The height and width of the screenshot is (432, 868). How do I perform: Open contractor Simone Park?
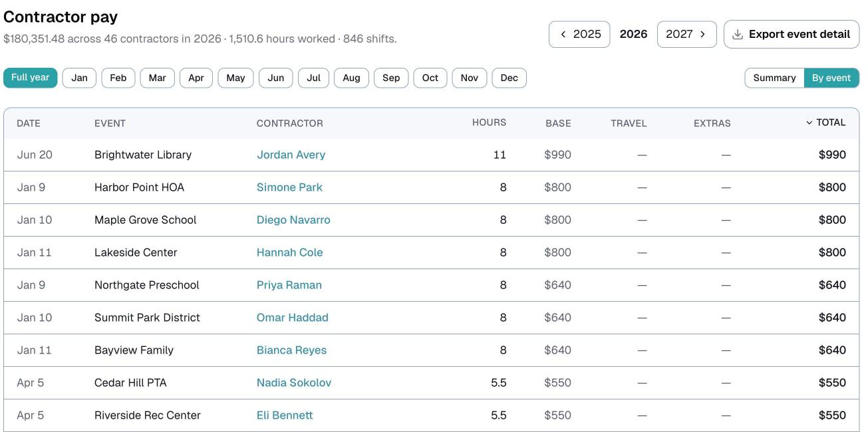coord(289,187)
